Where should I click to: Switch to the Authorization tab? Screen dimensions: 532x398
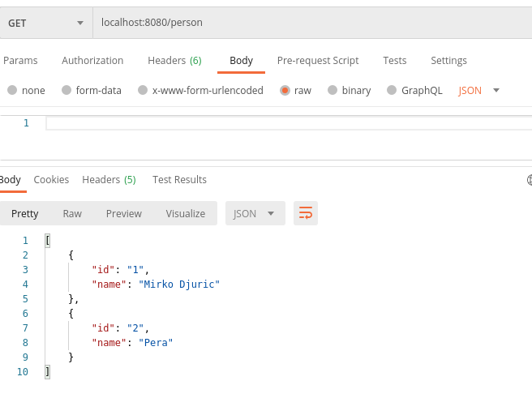click(92, 60)
